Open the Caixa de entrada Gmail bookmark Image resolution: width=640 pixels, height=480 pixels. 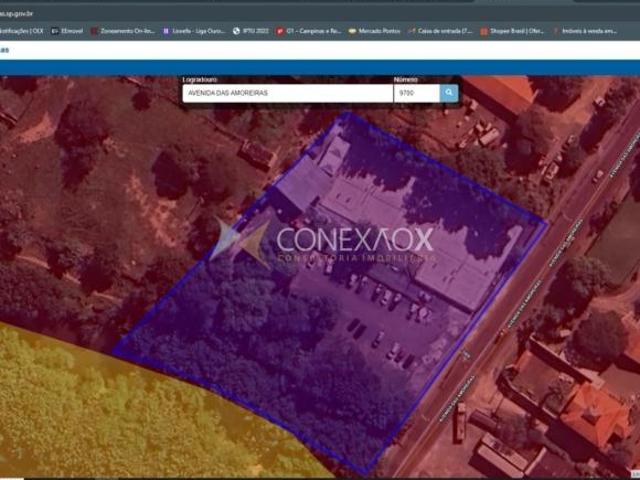coord(440,31)
